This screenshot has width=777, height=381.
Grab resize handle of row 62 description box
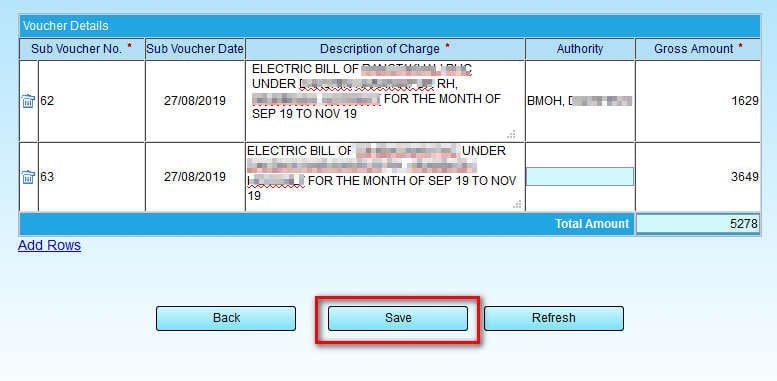pyautogui.click(x=511, y=134)
